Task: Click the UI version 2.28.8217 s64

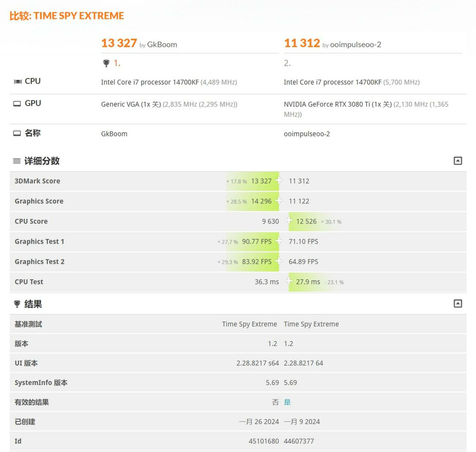Action: [x=258, y=363]
